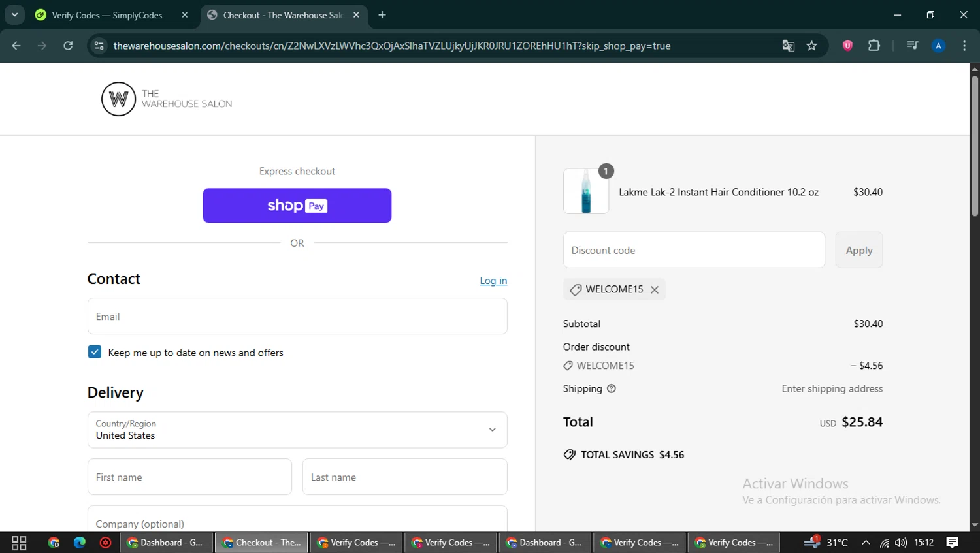Translate this page icon
This screenshot has height=553, width=980.
[788, 46]
